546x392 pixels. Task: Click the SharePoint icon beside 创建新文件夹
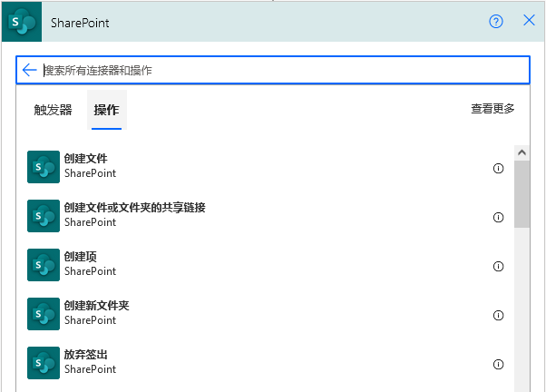[44, 314]
